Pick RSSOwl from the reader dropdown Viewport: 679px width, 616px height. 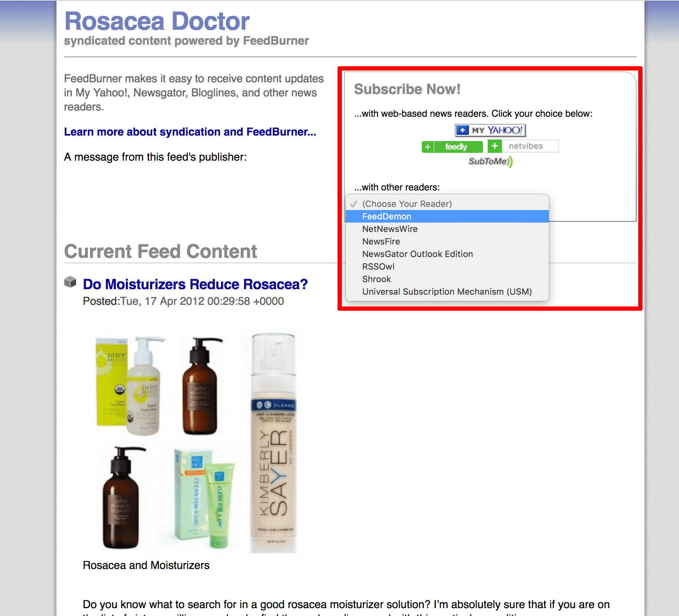(x=447, y=266)
